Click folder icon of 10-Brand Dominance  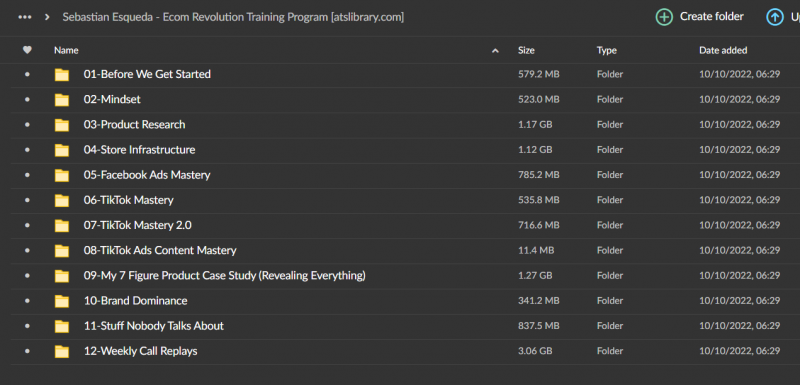pyautogui.click(x=62, y=301)
